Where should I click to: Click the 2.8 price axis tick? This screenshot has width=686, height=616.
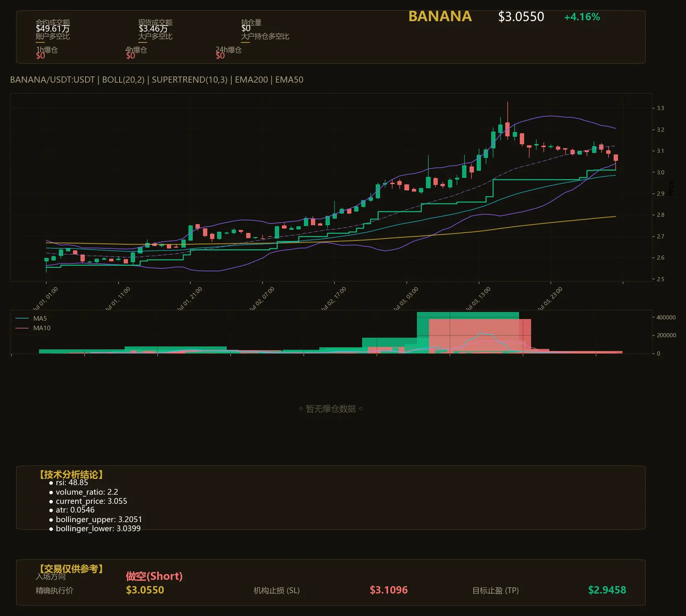coord(660,215)
